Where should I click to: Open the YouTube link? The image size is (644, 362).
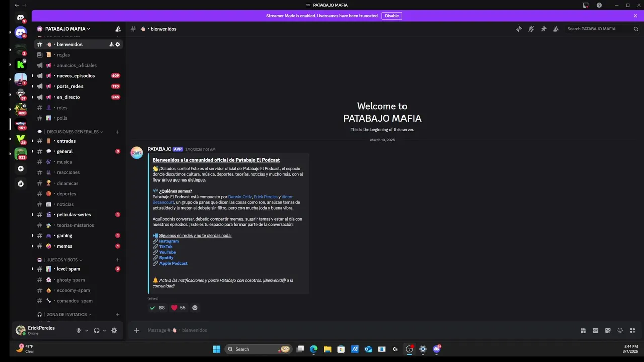pos(168,252)
